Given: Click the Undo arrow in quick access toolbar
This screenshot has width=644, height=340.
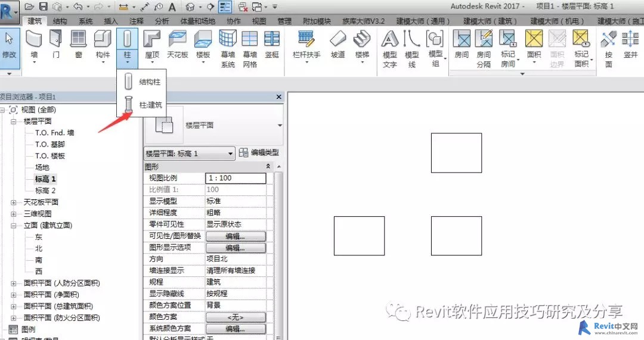Looking at the screenshot, I should click(78, 7).
